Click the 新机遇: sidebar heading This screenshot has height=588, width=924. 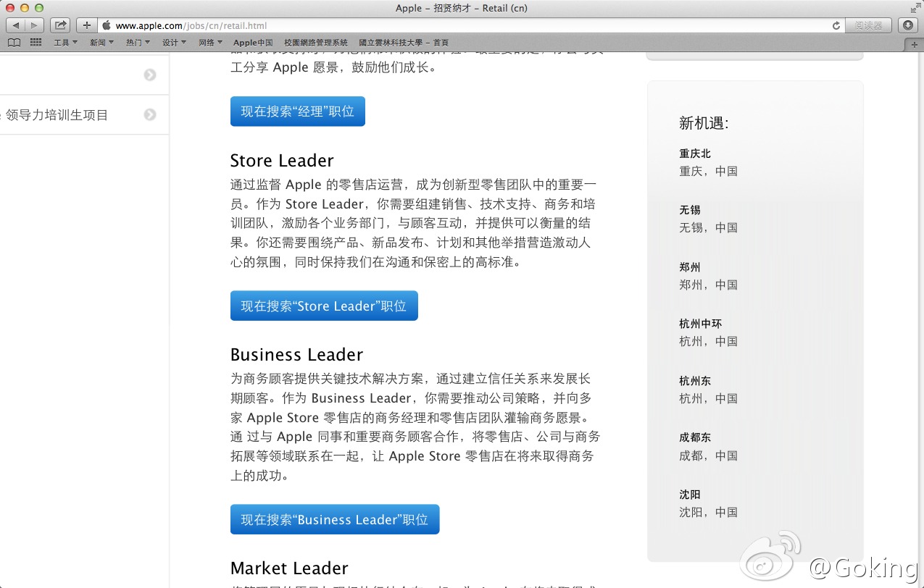pos(704,123)
